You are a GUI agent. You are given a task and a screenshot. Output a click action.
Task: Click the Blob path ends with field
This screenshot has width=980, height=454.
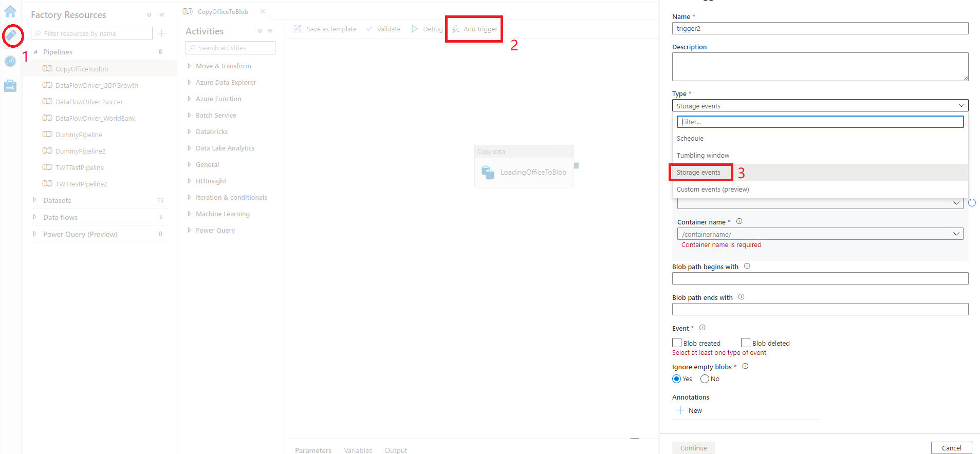pyautogui.click(x=820, y=309)
